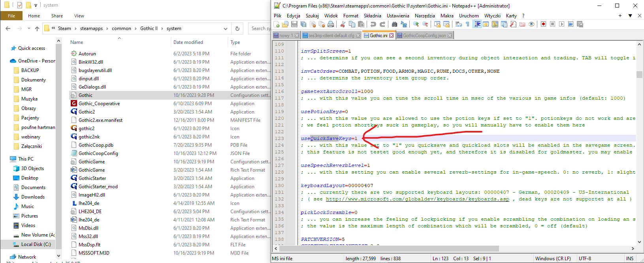Screen dimensions: 644x263
Task: Open the microsoft.com keyboards link
Action: pos(417,199)
